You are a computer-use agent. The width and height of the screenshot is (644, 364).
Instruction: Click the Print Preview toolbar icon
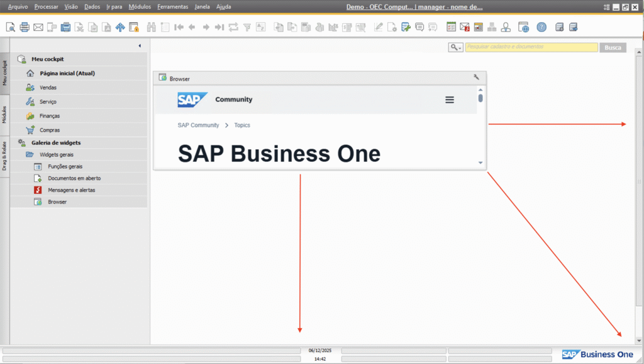(x=11, y=27)
